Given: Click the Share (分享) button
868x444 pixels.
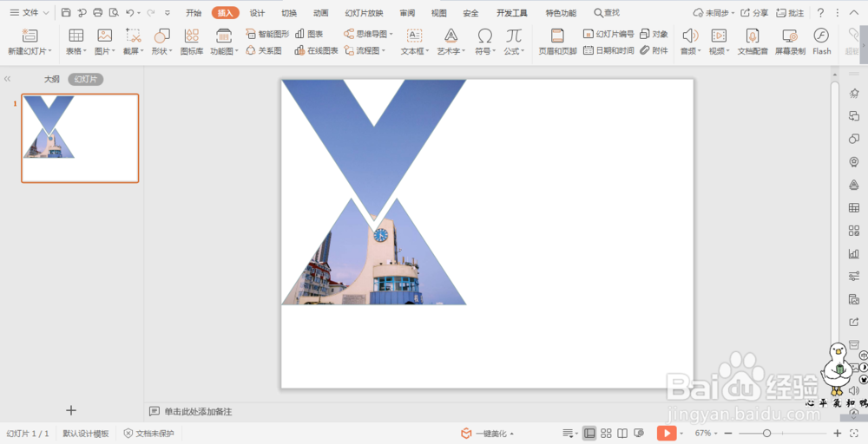Looking at the screenshot, I should coord(754,13).
